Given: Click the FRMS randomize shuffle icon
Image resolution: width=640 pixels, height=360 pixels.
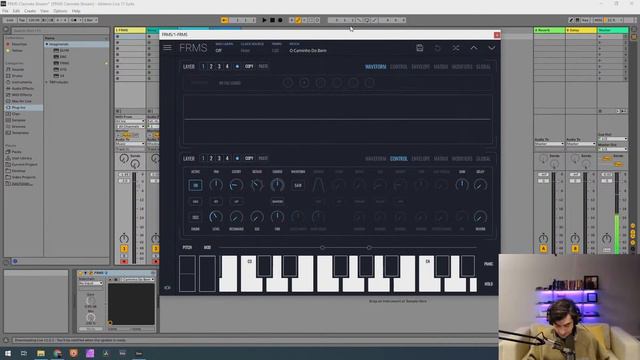Looking at the screenshot, I should click(x=456, y=48).
